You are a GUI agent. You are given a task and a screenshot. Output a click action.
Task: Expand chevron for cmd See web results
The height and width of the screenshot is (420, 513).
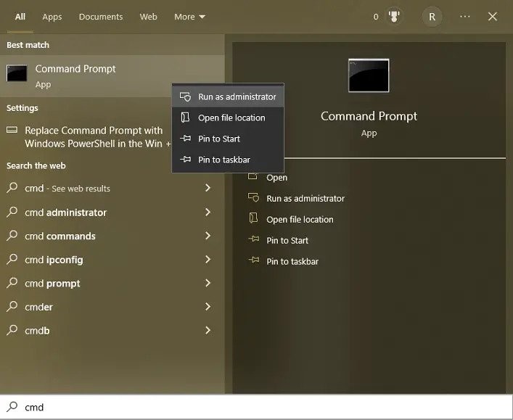(x=208, y=188)
